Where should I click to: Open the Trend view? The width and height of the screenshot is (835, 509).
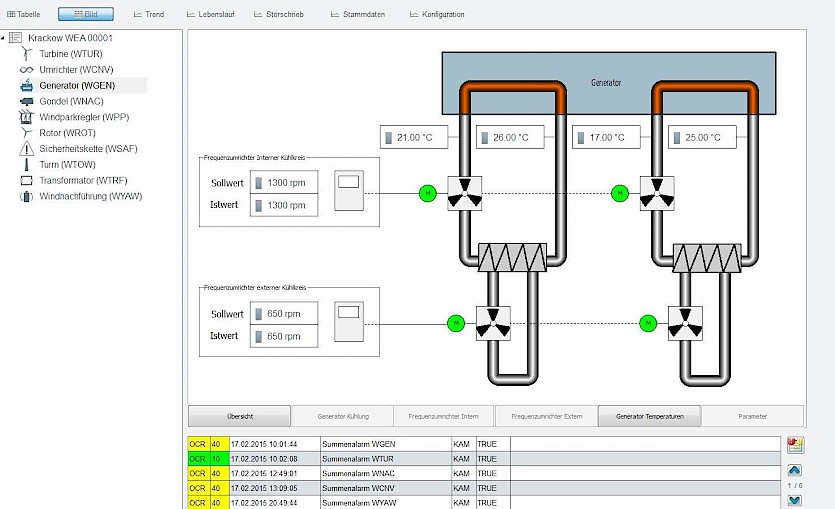[149, 14]
